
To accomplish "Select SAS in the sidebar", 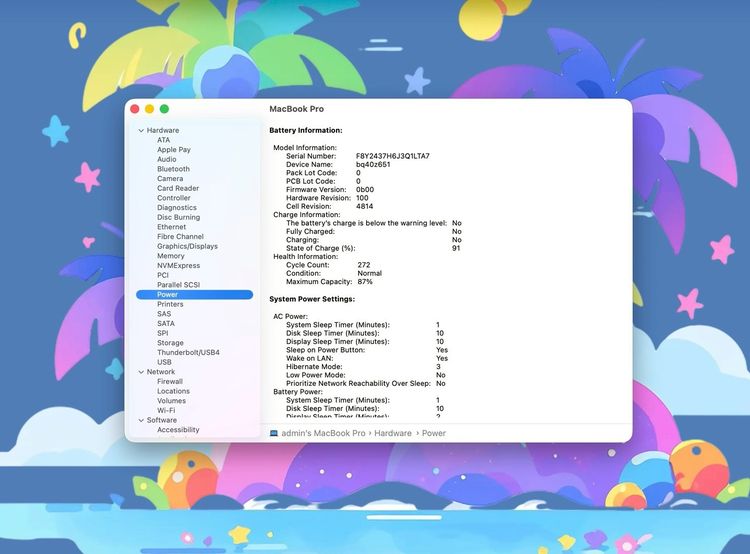I will click(x=164, y=314).
